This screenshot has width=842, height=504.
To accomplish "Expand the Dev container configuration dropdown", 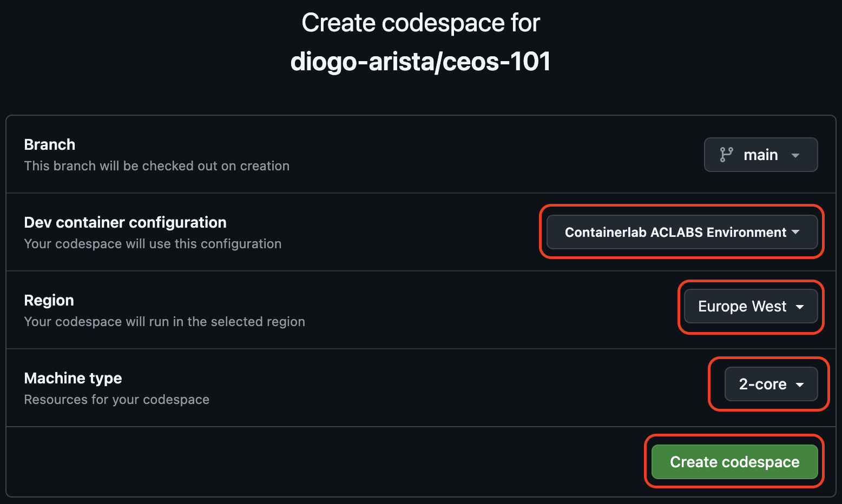I will point(681,232).
